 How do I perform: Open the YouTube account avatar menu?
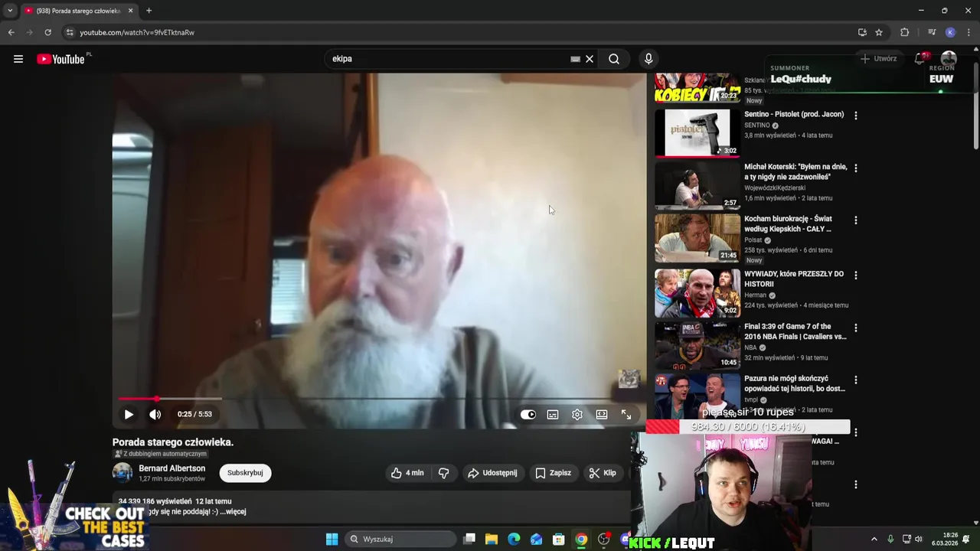(949, 59)
